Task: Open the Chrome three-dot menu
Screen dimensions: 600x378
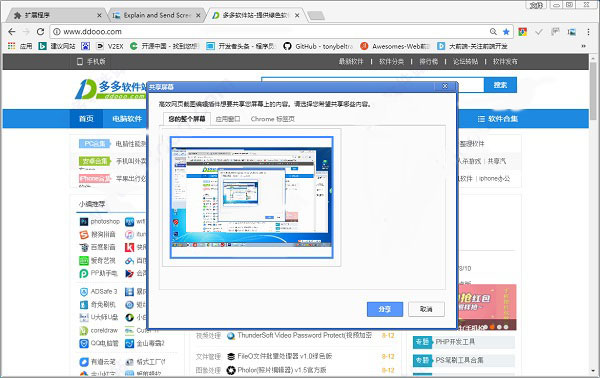Action: point(588,32)
